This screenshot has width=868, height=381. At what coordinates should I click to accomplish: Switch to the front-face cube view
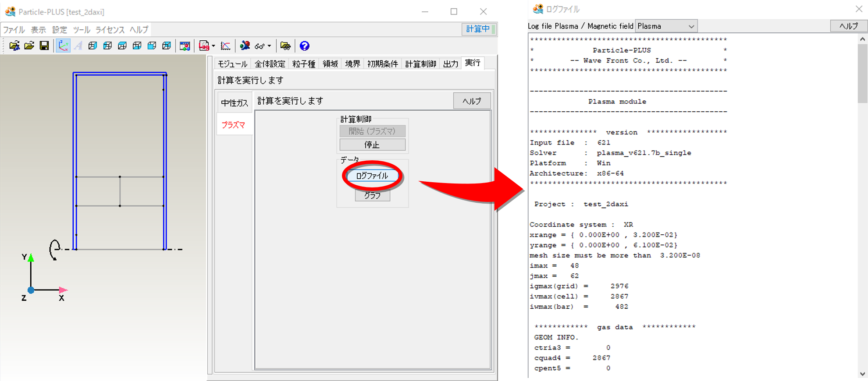pos(152,46)
